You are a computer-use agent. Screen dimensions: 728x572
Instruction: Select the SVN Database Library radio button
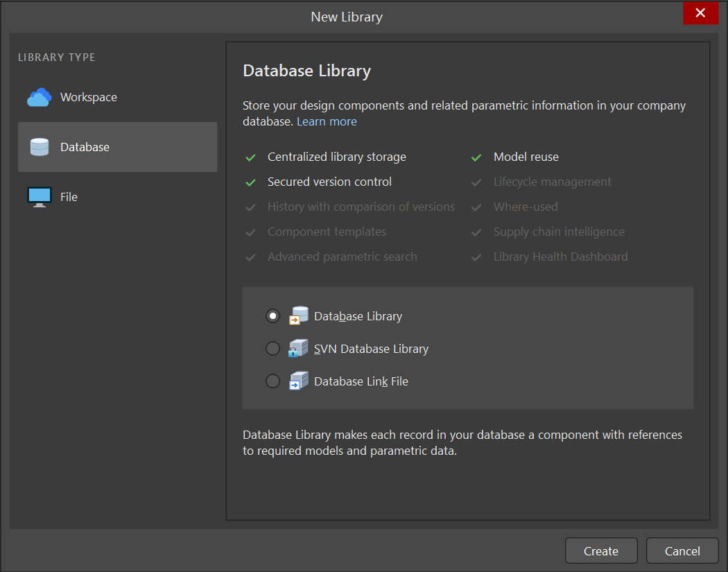point(273,349)
